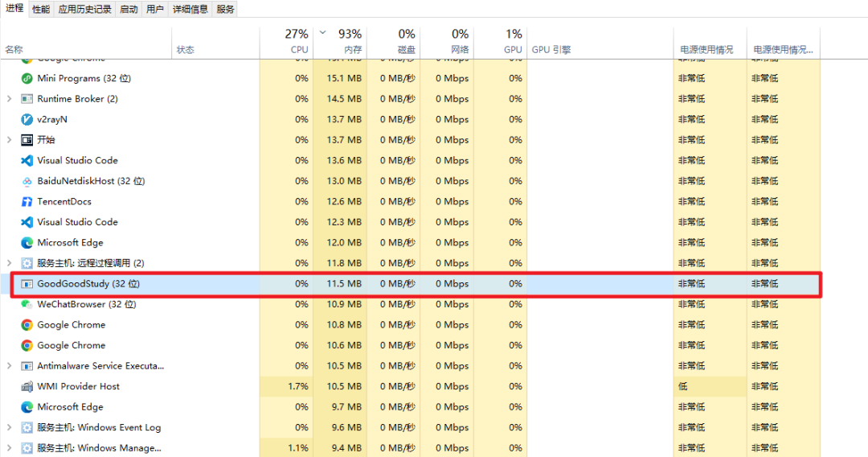This screenshot has height=457, width=868.
Task: Click Visual Studio Code icon using 13.6 MB
Action: (27, 160)
